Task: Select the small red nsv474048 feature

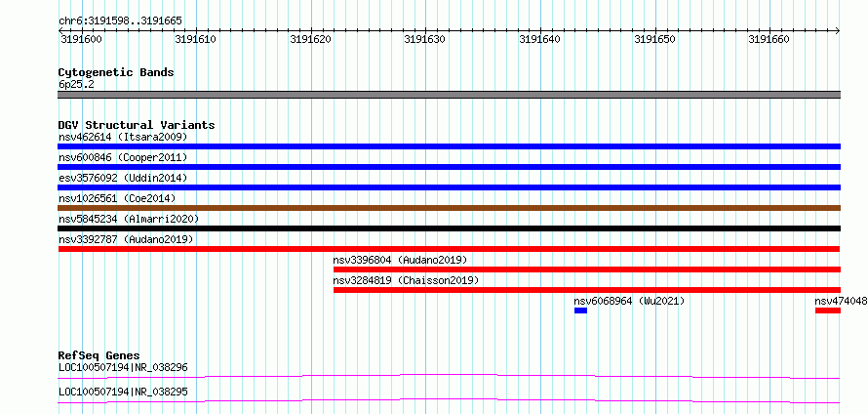Action: tap(828, 310)
